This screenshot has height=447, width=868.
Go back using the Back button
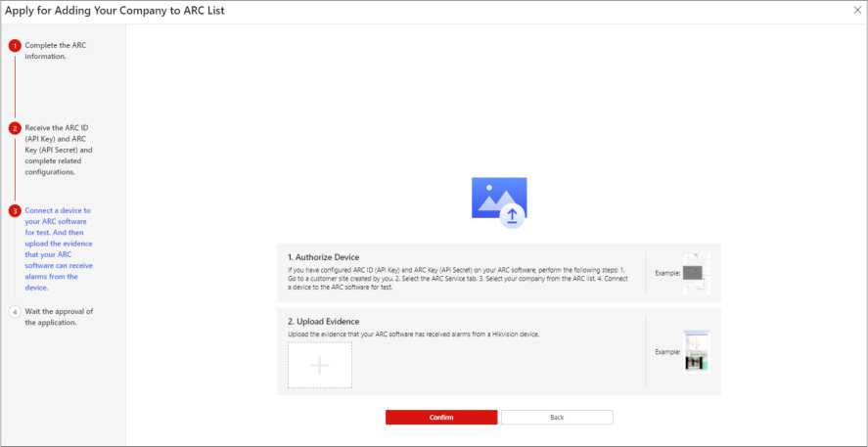(x=557, y=417)
